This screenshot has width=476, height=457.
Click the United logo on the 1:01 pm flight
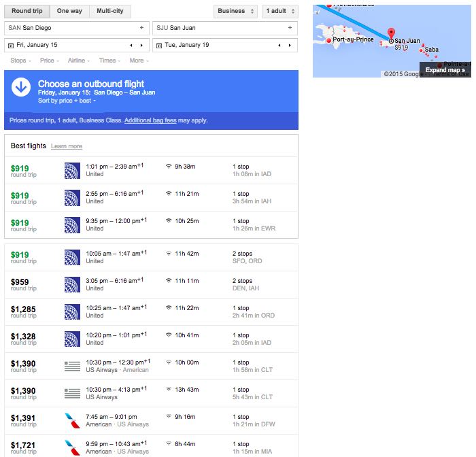click(72, 170)
